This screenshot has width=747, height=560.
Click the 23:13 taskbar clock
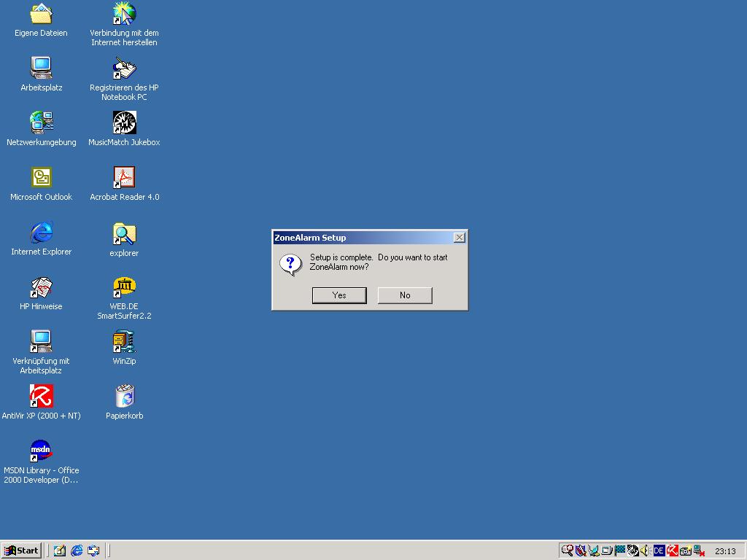tap(725, 551)
